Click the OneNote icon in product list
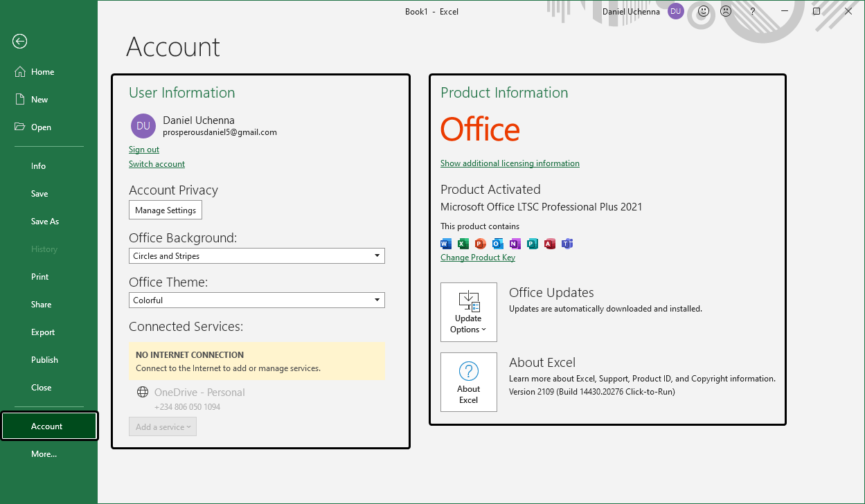Viewport: 865px width, 504px height. (515, 244)
